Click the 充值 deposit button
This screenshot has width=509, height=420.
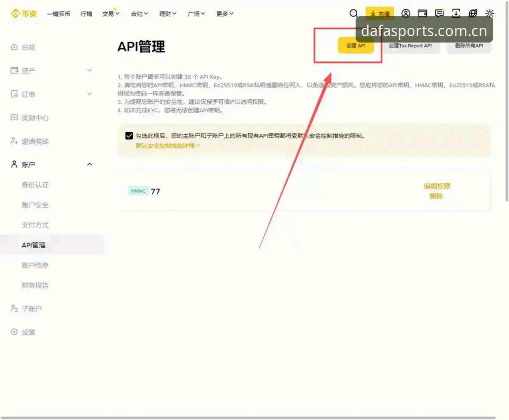(x=380, y=13)
